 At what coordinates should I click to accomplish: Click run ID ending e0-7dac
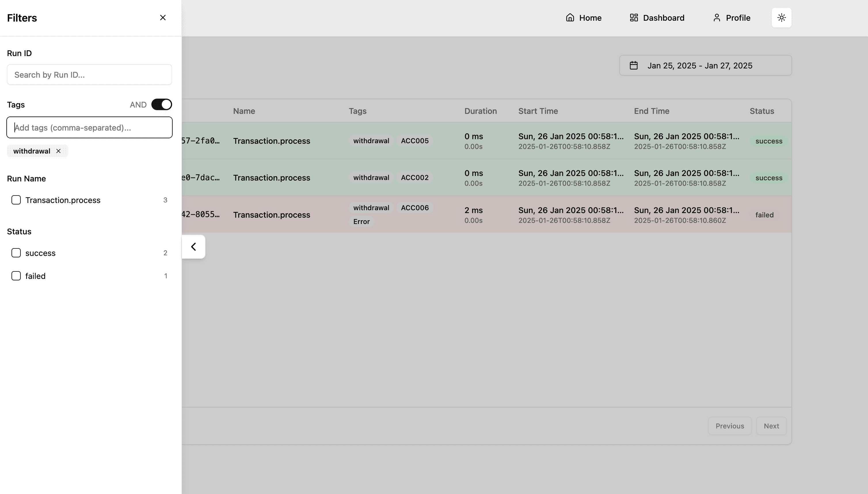click(200, 177)
